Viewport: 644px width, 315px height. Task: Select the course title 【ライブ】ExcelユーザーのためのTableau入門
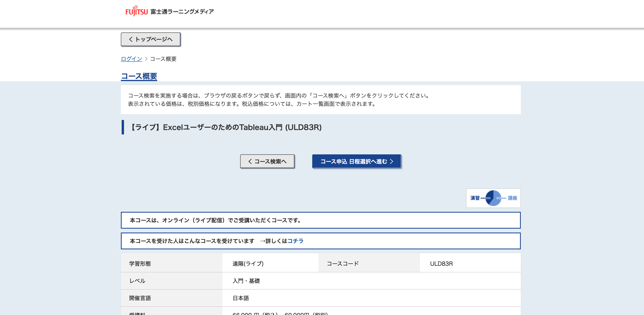[226, 127]
